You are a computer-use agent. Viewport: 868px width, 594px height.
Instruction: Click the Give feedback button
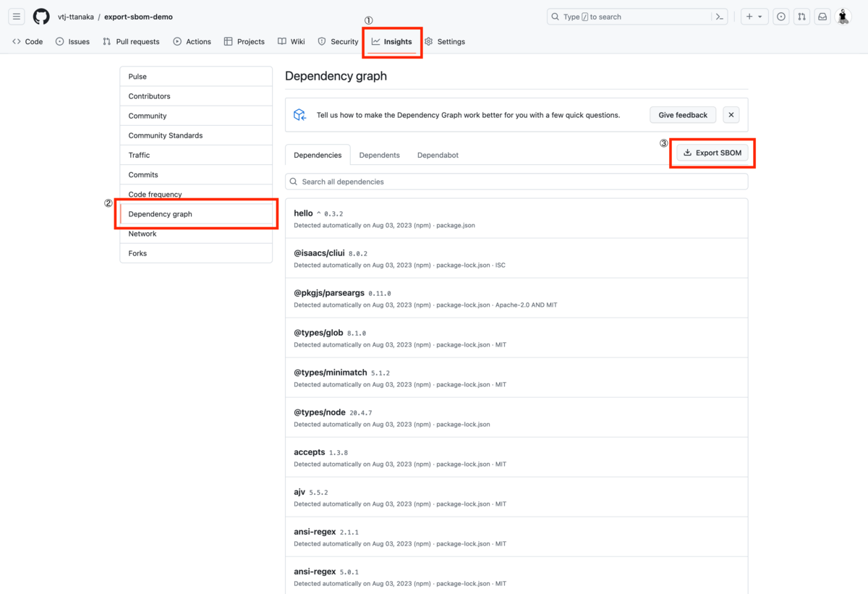point(682,114)
